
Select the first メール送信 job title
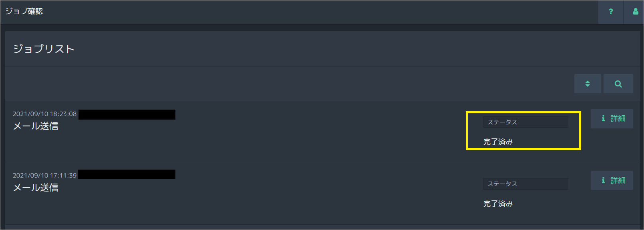(36, 126)
